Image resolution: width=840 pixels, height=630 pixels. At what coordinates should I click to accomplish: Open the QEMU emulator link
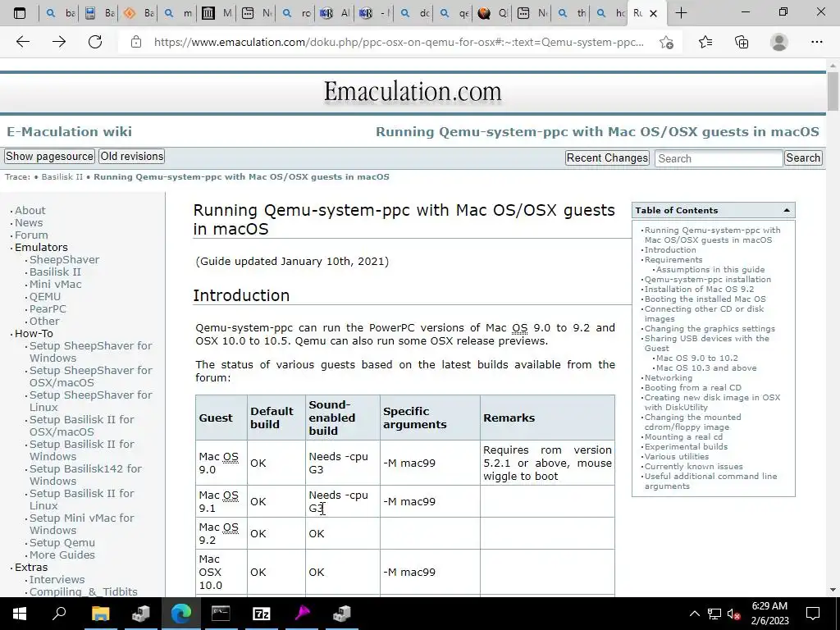pyautogui.click(x=45, y=297)
